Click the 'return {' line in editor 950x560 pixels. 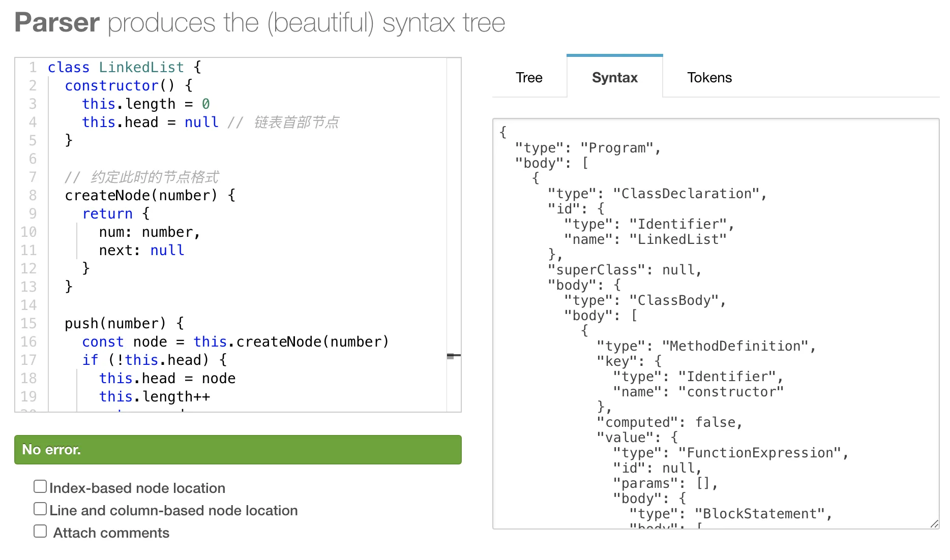tap(116, 213)
